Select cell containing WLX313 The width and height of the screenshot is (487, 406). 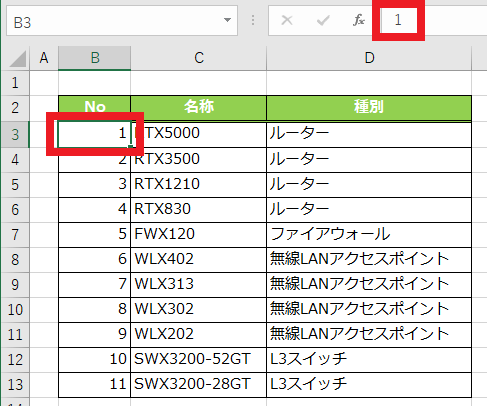(x=199, y=285)
